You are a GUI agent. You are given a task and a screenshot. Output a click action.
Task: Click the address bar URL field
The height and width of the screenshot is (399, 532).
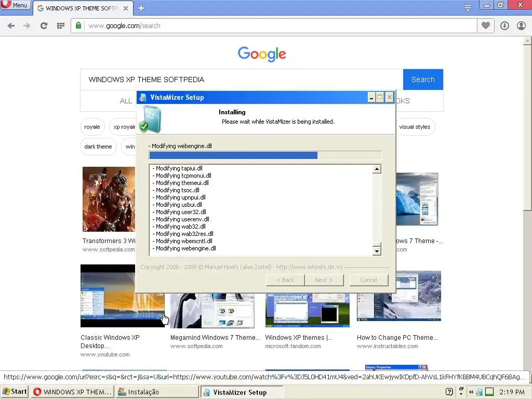coord(282,26)
